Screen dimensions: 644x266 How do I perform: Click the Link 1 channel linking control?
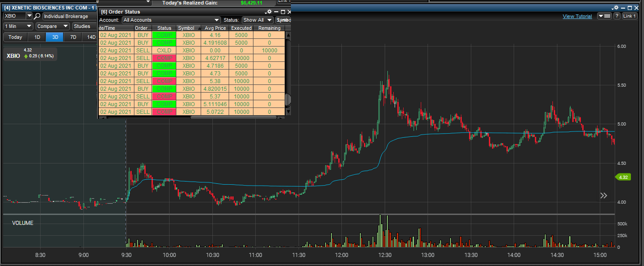pyautogui.click(x=630, y=16)
